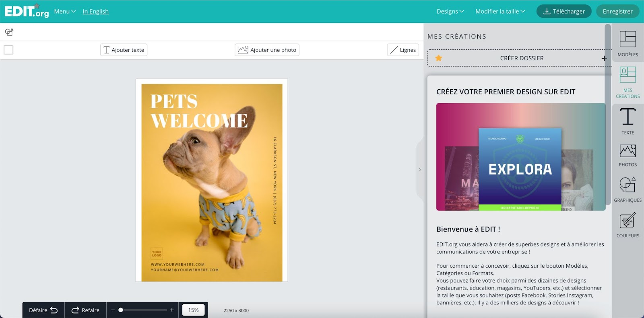
Task: Click the MES CRÉATIONS panel heading
Action: (x=457, y=37)
